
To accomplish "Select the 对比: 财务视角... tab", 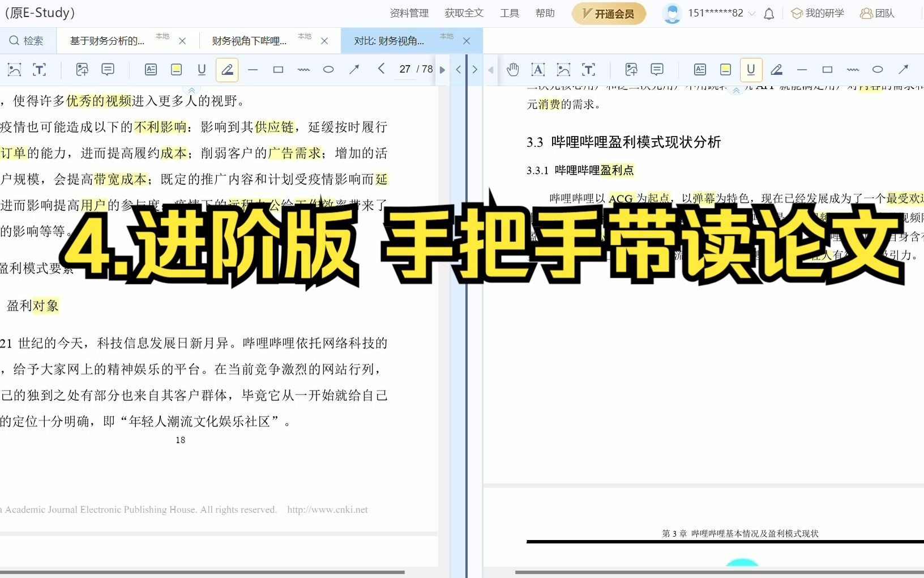I will [x=389, y=41].
